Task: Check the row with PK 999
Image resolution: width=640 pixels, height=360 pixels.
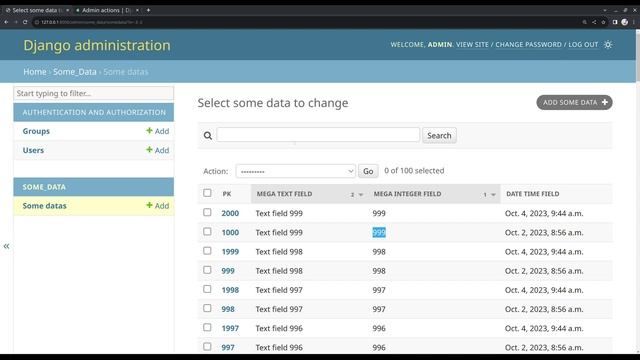Action: (207, 270)
